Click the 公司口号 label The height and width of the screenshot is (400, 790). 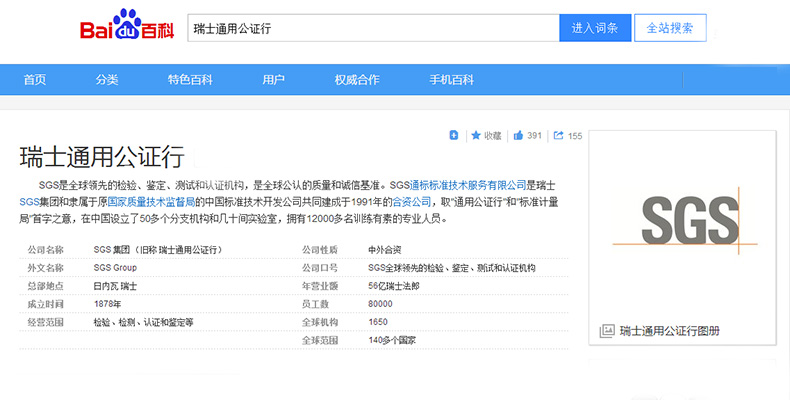(x=320, y=268)
